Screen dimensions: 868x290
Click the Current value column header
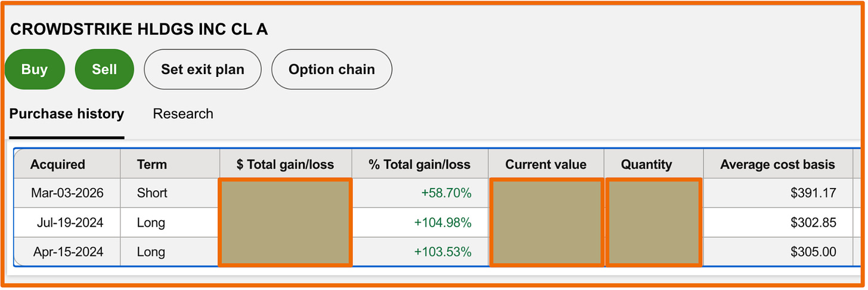click(x=546, y=165)
